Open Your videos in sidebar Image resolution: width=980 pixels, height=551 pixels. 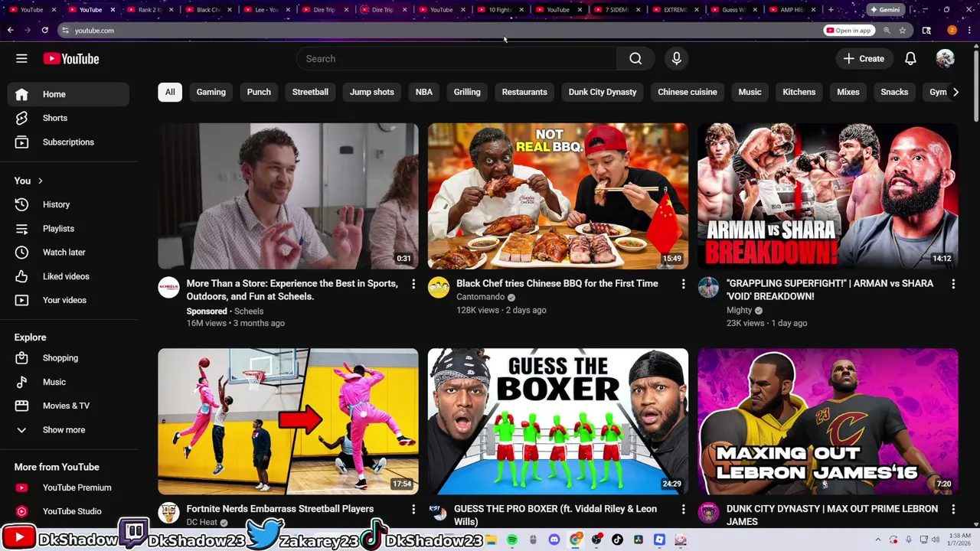pyautogui.click(x=69, y=300)
